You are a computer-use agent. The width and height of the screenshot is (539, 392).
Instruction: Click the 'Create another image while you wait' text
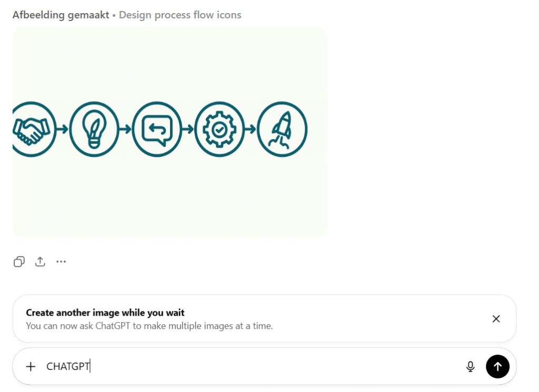tap(105, 313)
